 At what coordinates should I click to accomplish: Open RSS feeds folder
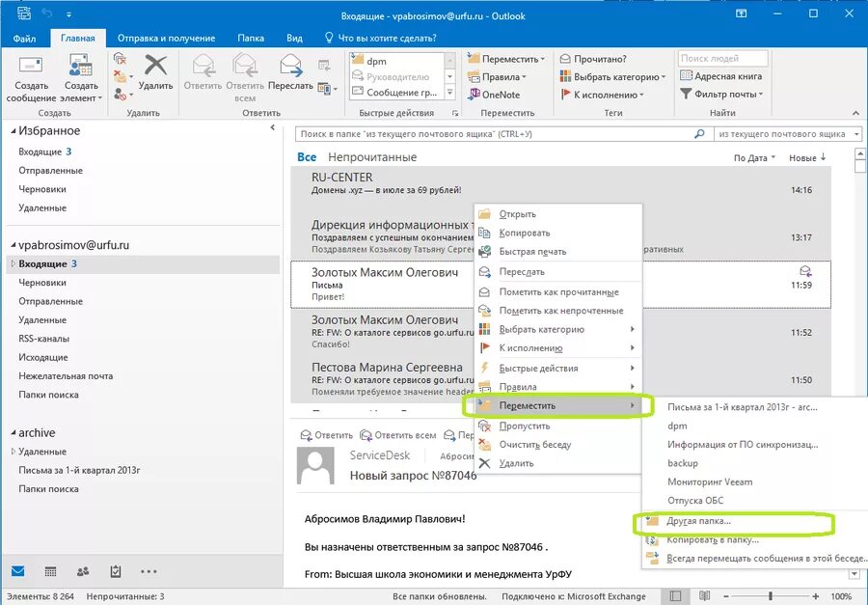(x=43, y=339)
